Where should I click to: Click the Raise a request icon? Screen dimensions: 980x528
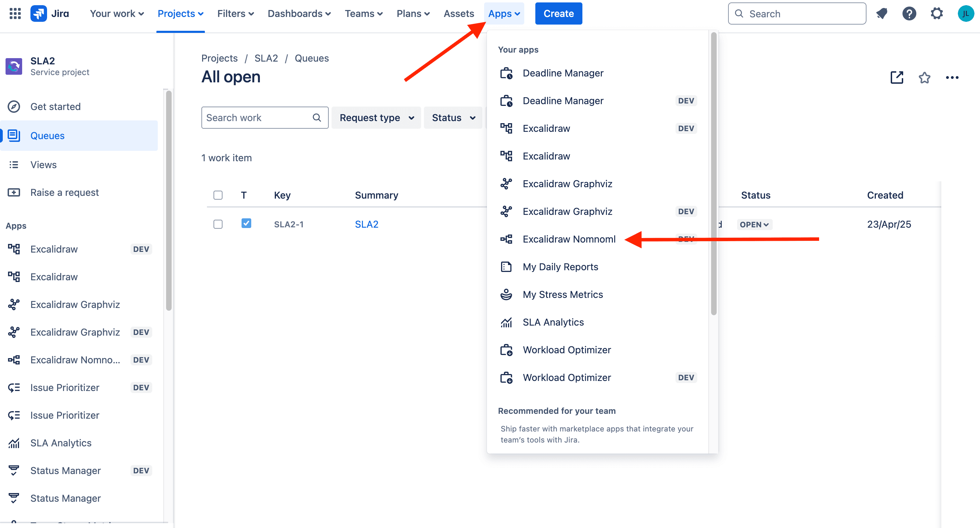14,192
